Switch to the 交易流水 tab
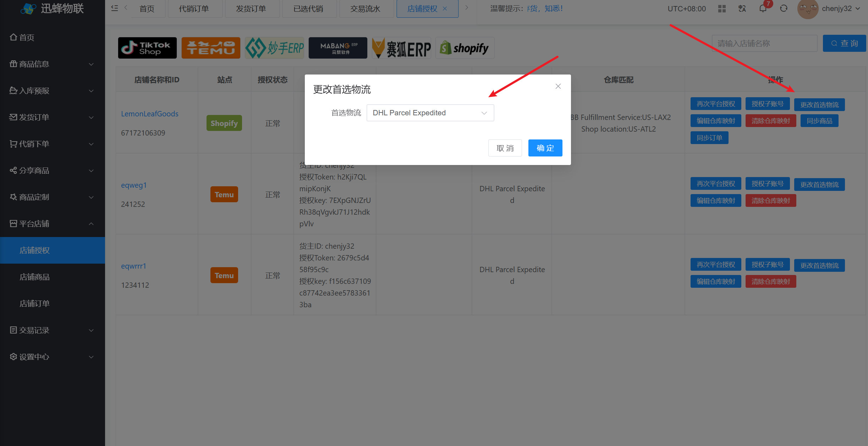This screenshot has height=446, width=868. pyautogui.click(x=365, y=9)
